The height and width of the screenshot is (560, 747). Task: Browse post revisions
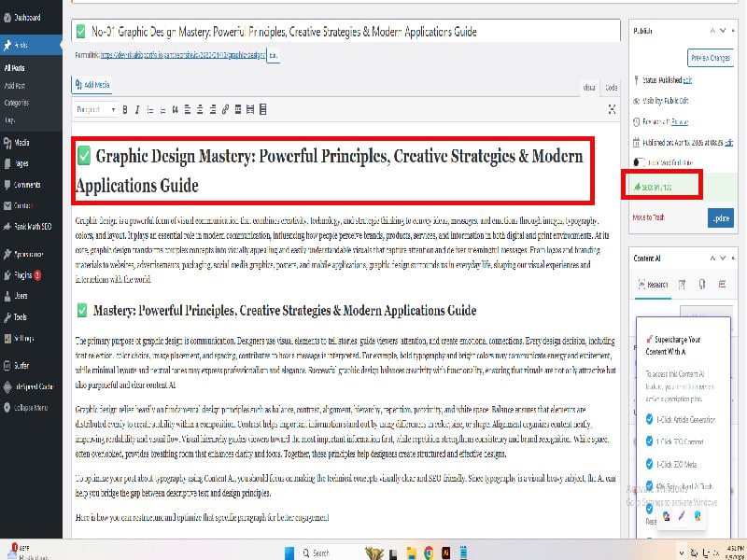(680, 122)
